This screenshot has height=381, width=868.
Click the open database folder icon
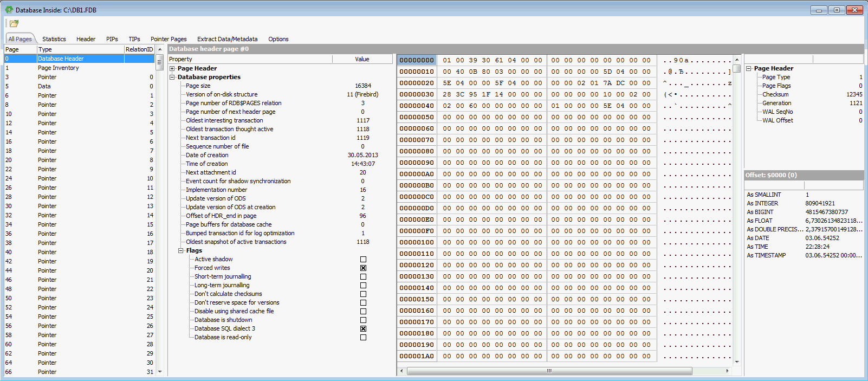[x=14, y=23]
